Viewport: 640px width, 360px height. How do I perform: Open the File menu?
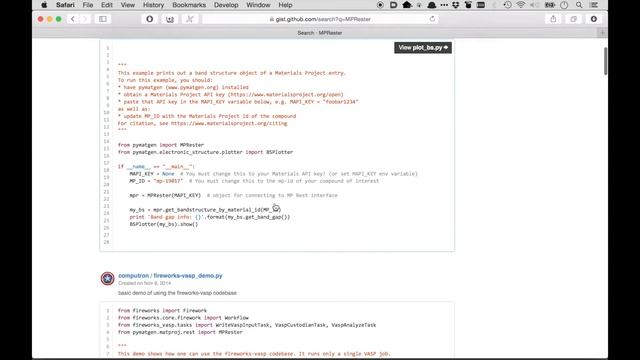[88, 5]
